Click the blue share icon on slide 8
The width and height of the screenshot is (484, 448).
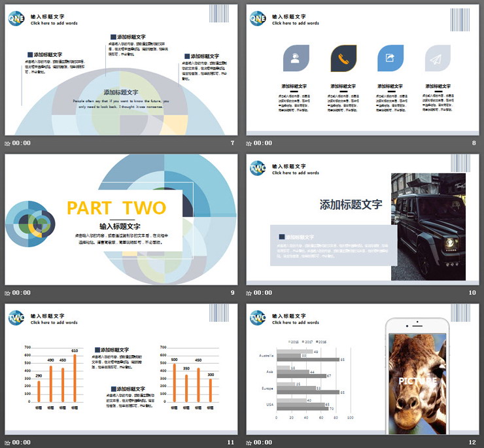(390, 58)
